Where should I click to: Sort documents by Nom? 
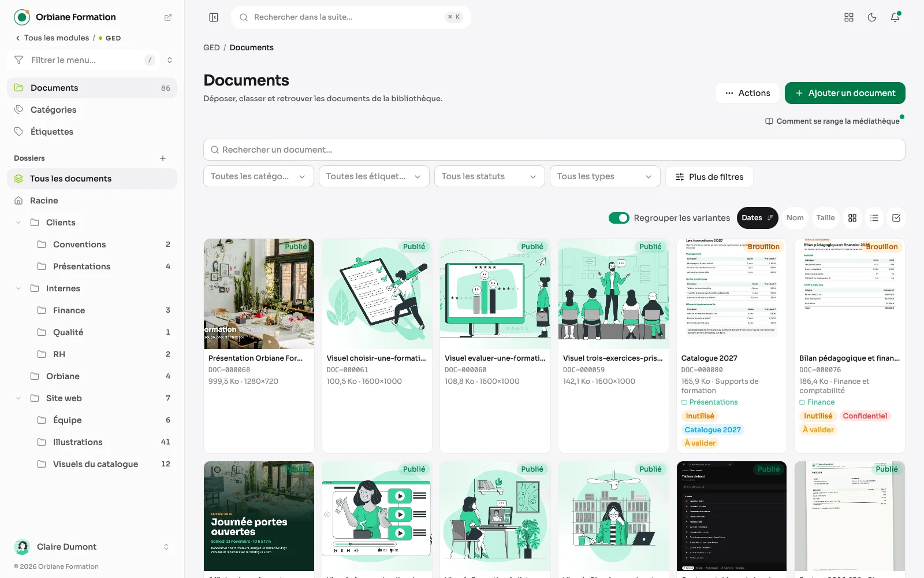(x=795, y=218)
